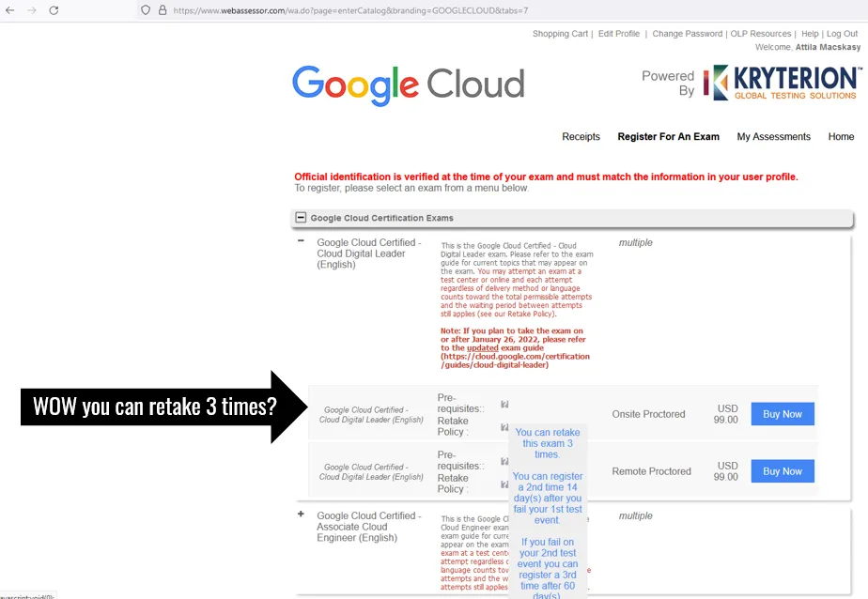Collapse the Cloud Digital Leader exam row

click(301, 240)
